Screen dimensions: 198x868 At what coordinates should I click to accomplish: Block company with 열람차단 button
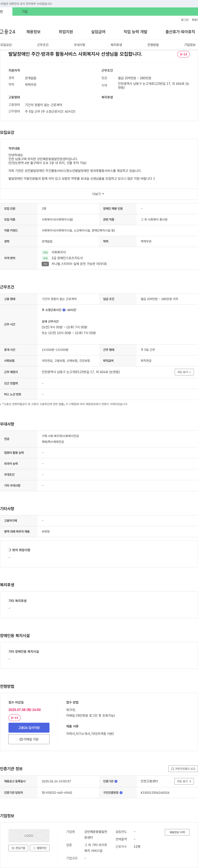pos(40,848)
